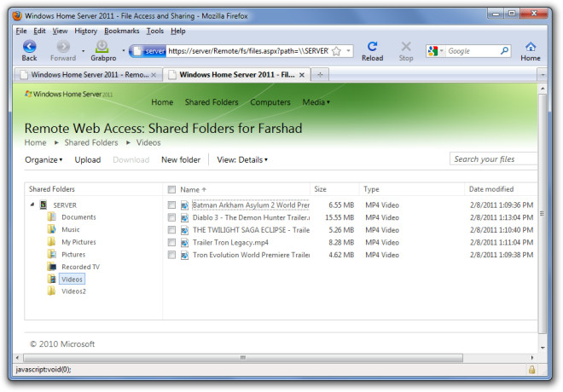Reload the page with the Reload icon
This screenshot has height=392, width=563.
(372, 46)
